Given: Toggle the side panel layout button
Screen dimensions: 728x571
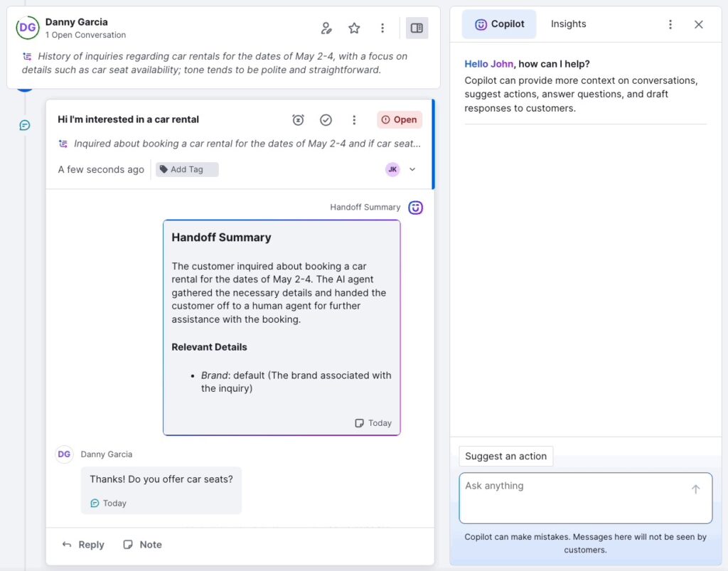Looking at the screenshot, I should pyautogui.click(x=417, y=28).
